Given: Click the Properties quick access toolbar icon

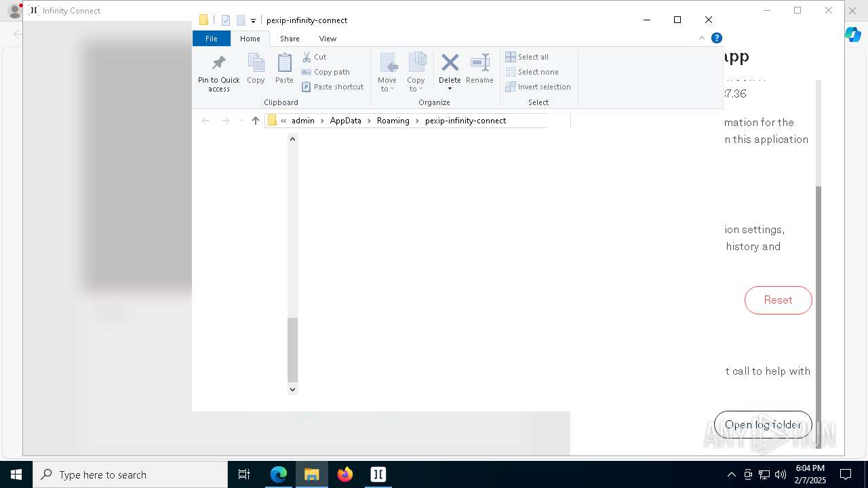Looking at the screenshot, I should point(226,20).
